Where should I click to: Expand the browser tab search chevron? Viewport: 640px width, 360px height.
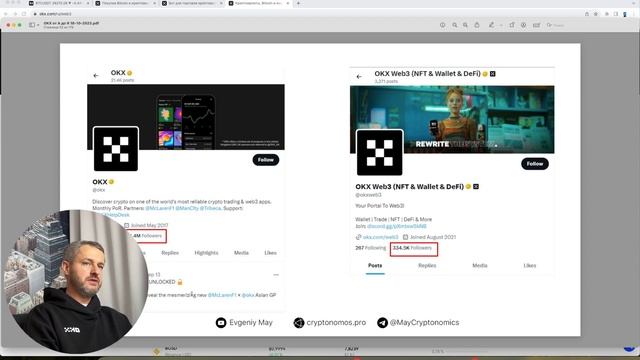coord(634,3)
